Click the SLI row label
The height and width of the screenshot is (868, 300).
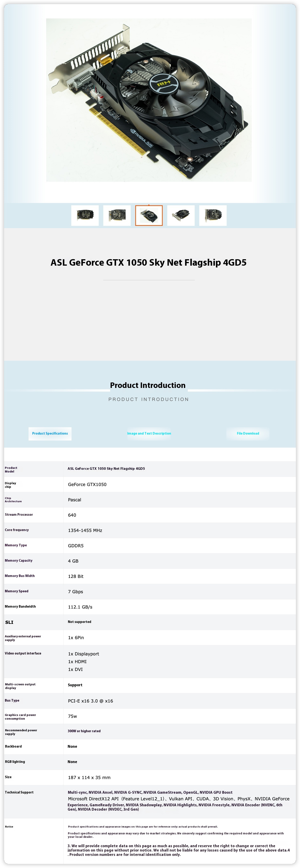click(x=9, y=622)
